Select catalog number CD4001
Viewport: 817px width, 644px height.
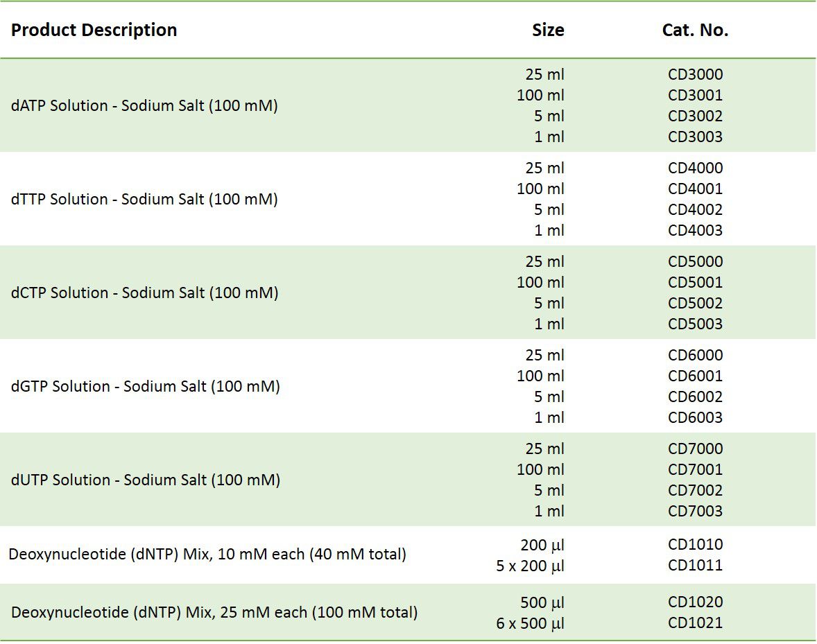point(695,189)
